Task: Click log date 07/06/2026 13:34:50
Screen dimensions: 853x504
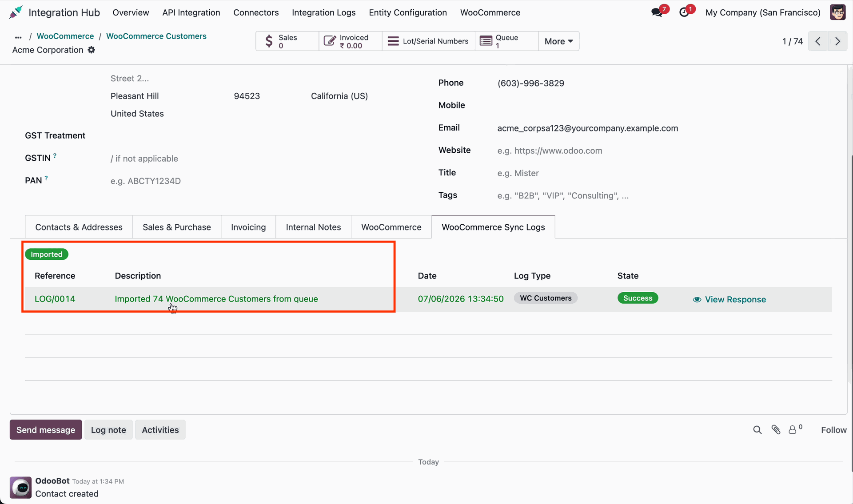Action: pos(461,299)
